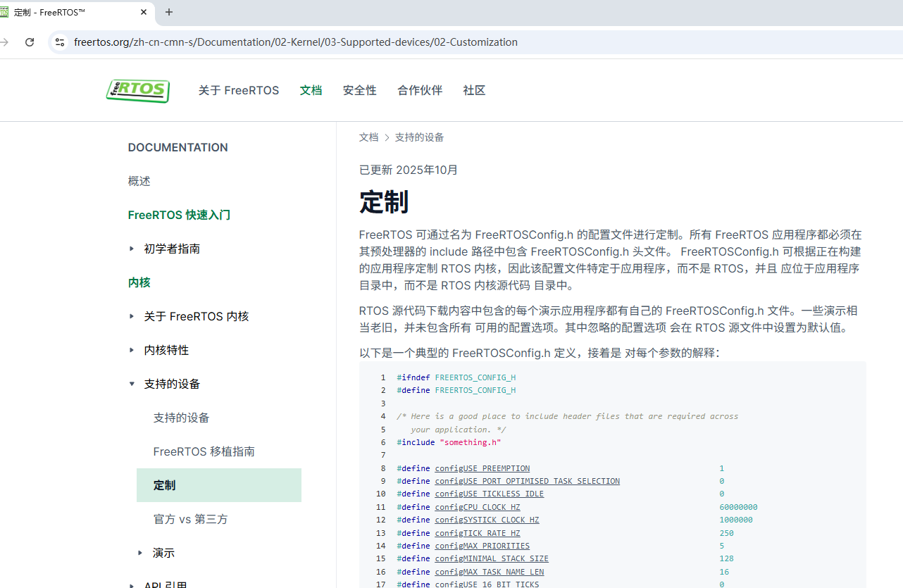Open 支持的设备 child page link

point(182,418)
